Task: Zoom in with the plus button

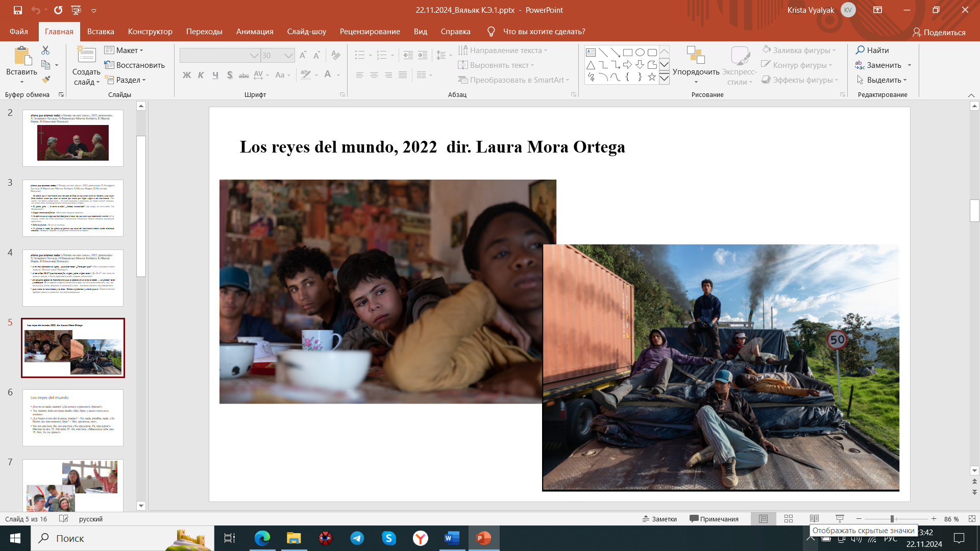Action: pyautogui.click(x=934, y=519)
